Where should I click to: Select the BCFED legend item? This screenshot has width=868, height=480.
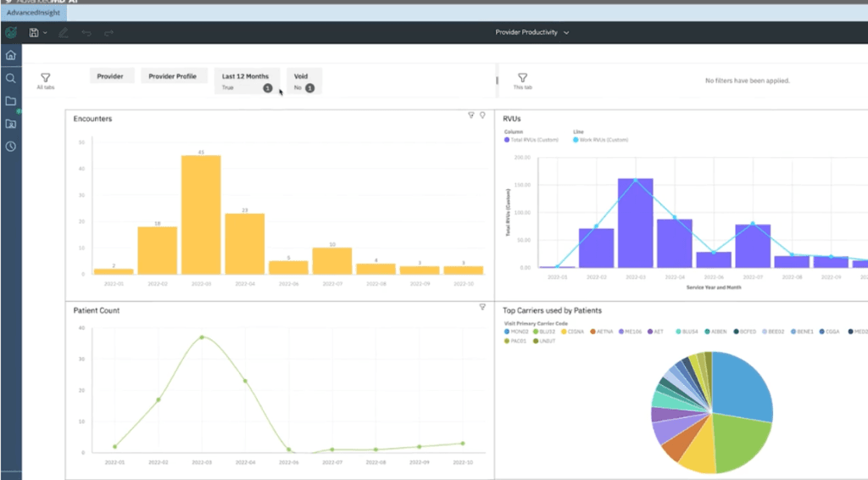[744, 332]
